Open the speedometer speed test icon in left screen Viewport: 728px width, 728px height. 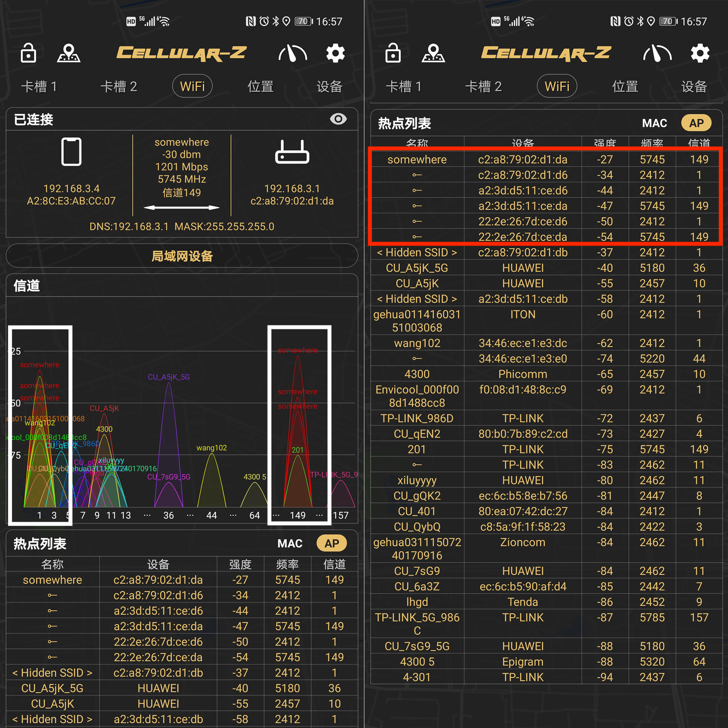(x=292, y=53)
